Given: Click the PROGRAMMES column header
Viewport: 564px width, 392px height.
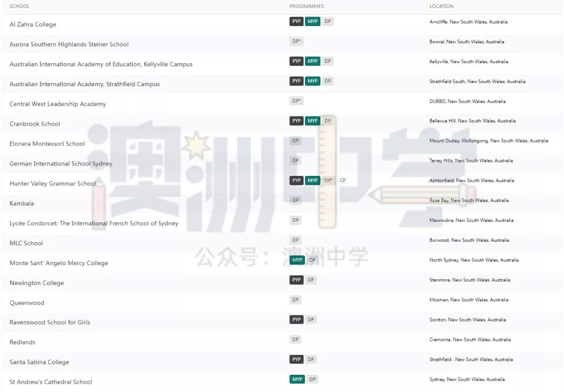Looking at the screenshot, I should point(307,6).
